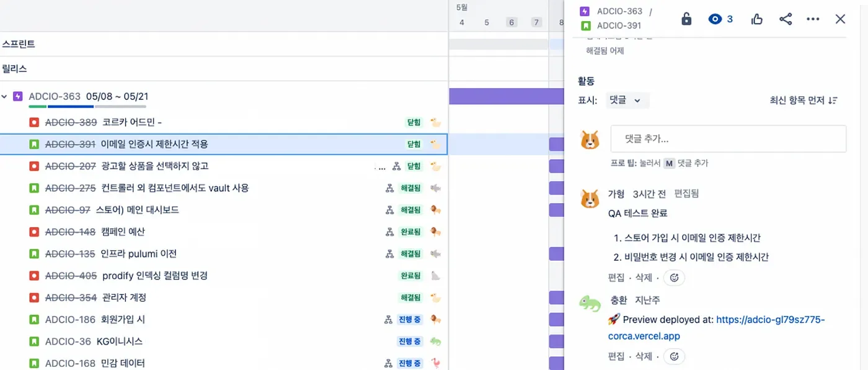Click the share icon in issue panel
The image size is (868, 370).
[786, 19]
